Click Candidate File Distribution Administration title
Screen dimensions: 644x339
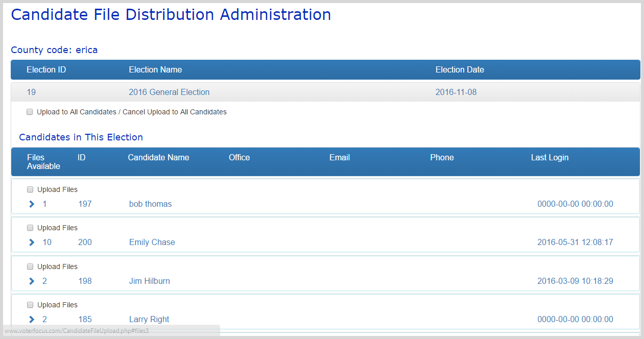171,14
